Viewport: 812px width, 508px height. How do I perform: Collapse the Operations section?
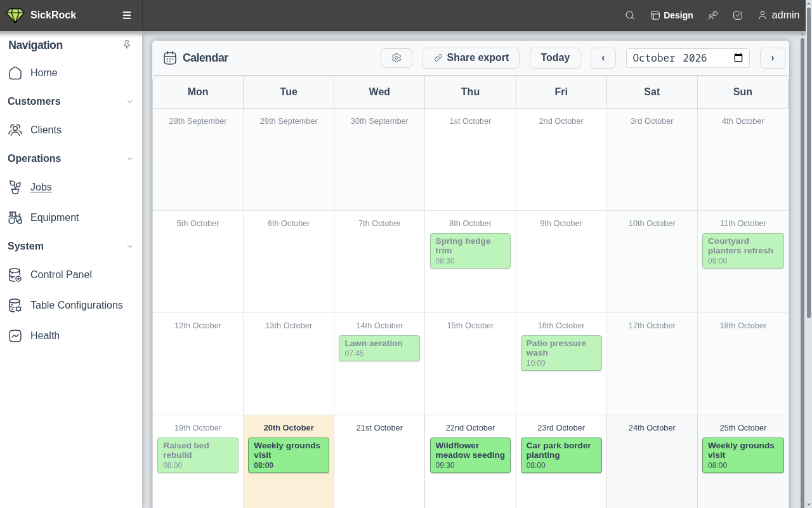tap(130, 159)
